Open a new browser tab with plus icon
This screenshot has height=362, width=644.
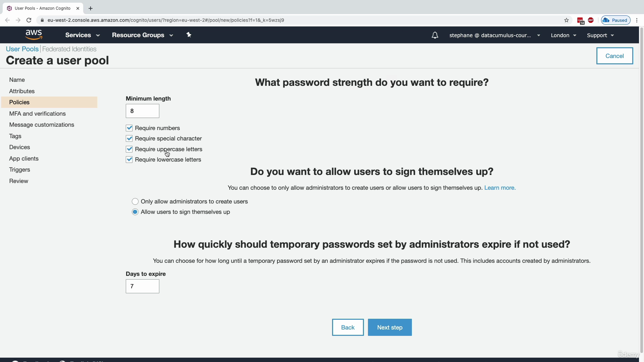(91, 8)
